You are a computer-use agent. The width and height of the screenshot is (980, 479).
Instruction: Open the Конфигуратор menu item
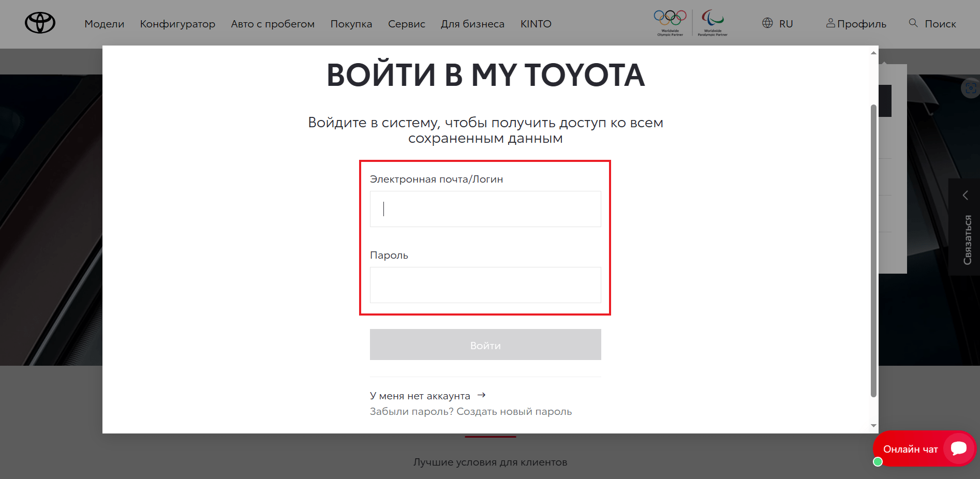177,24
